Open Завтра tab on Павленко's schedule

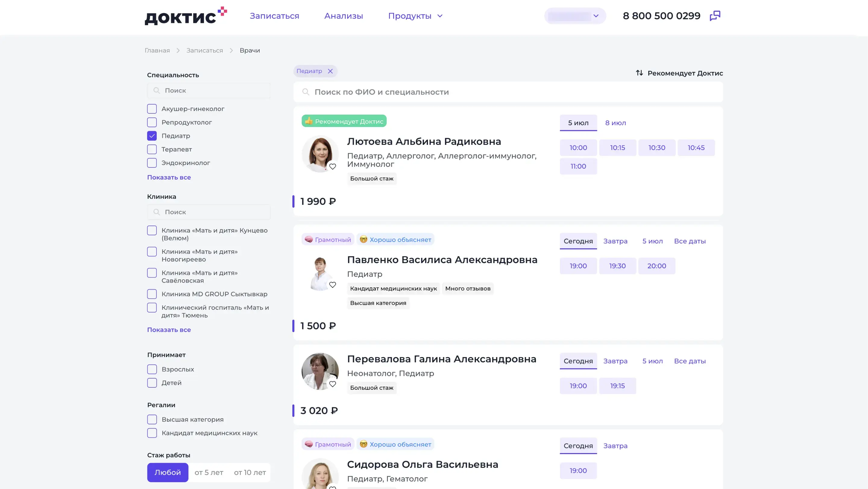[615, 241]
